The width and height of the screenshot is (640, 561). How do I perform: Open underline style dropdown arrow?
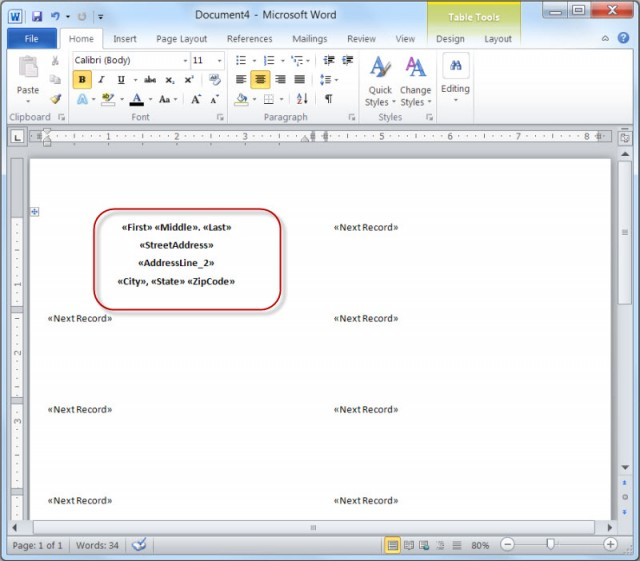point(136,80)
